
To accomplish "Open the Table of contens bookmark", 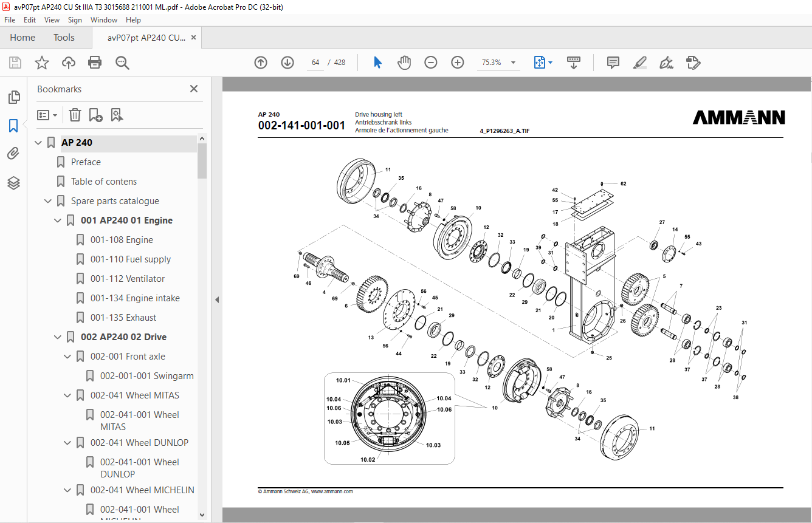I will click(x=104, y=182).
